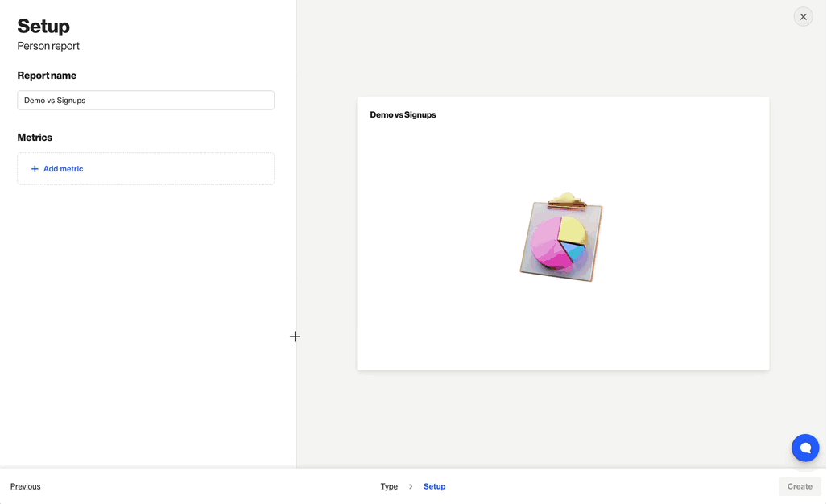Click the breadcrumb chevron between Type and Setup
Screen dimensions: 827x504
pyautogui.click(x=411, y=486)
